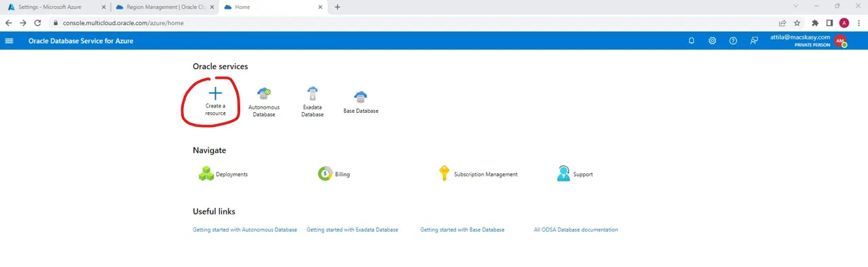Open the Base Database service icon
The height and width of the screenshot is (267, 868).
[360, 97]
